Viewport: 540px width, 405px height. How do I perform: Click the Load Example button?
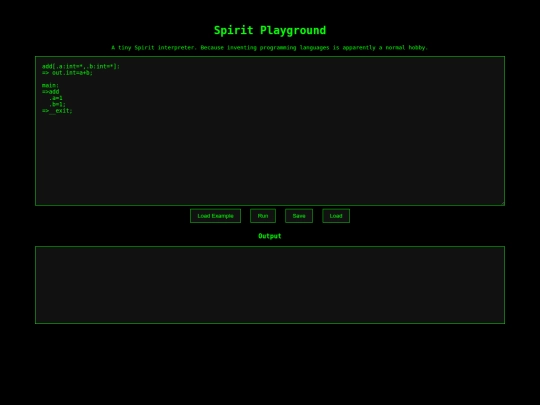(215, 216)
